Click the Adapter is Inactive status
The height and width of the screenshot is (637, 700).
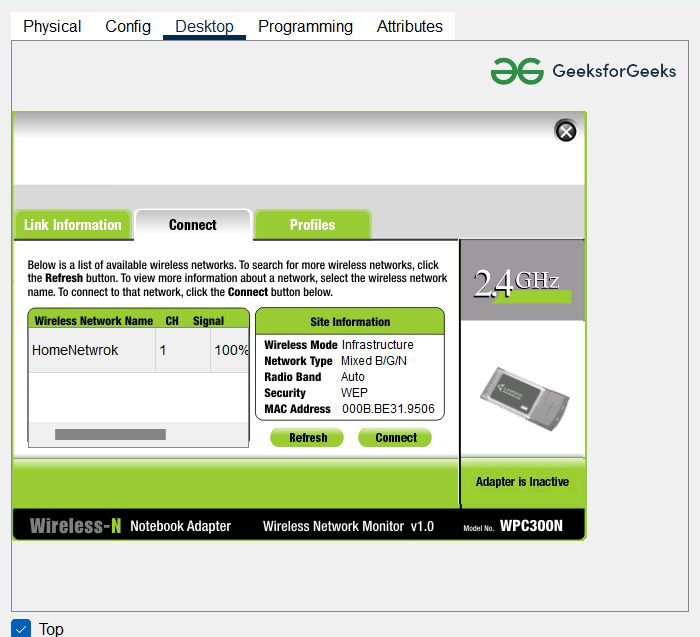(x=522, y=482)
